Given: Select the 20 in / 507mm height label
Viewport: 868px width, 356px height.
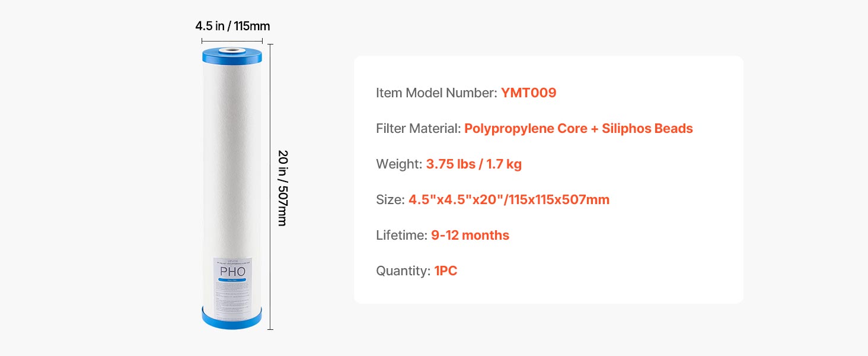Looking at the screenshot, I should [x=283, y=187].
